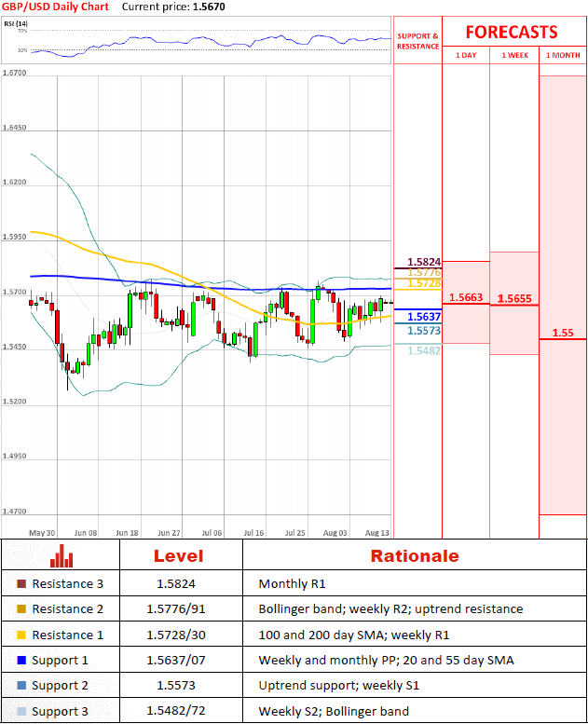Click the 1 week forecast value 1.5655

(514, 299)
